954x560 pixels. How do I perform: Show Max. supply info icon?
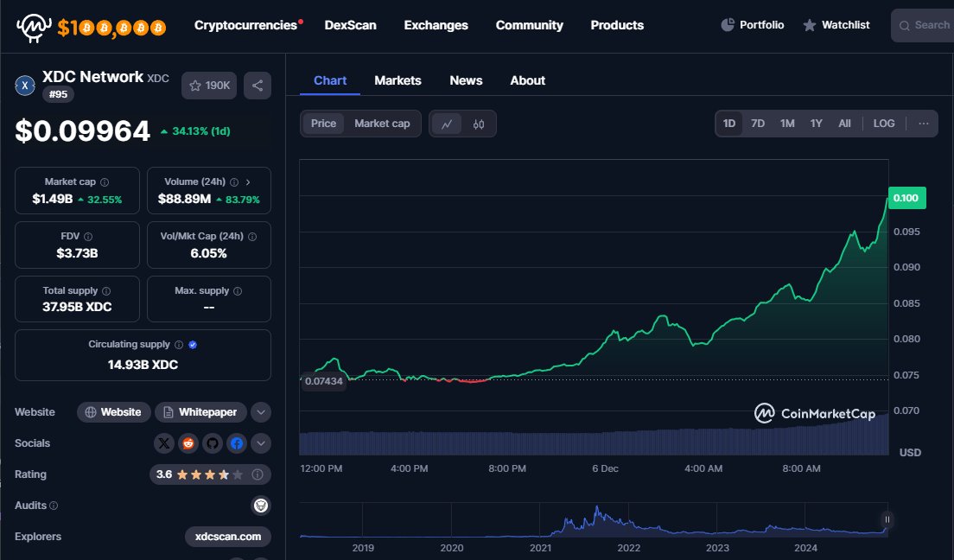click(x=238, y=291)
